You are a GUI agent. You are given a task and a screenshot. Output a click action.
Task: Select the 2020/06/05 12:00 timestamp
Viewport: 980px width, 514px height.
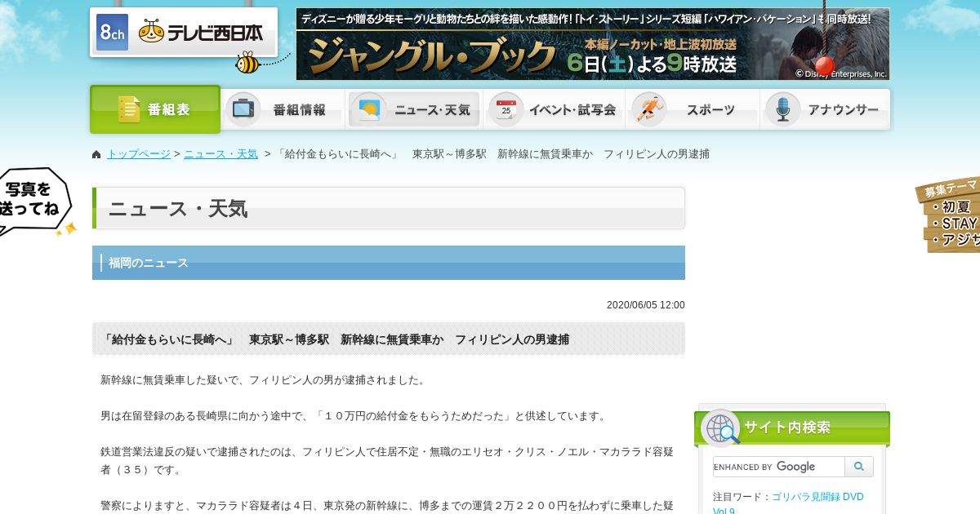[x=645, y=305]
